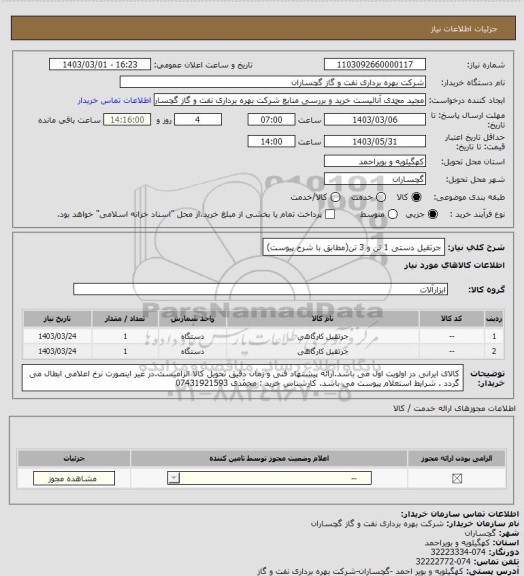Viewport: 524px width, 576px height.
Task: Click the need number field 1103092660000117
Action: coord(375,64)
